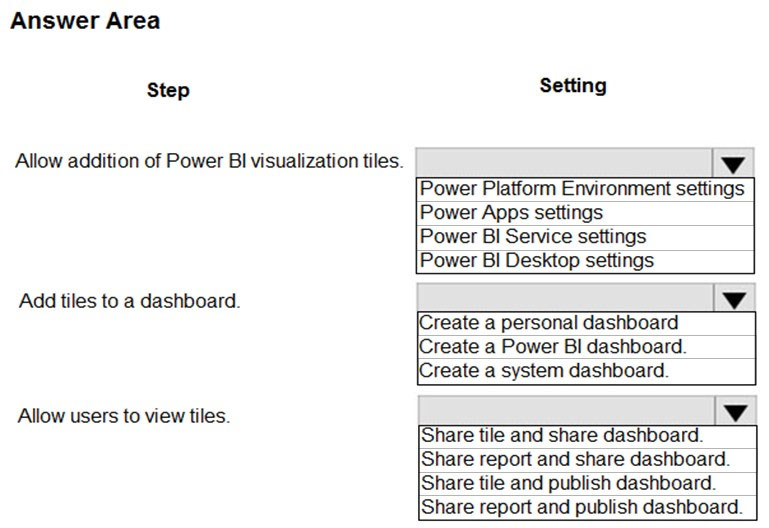
Task: Select Power BI Desktop settings option
Action: click(585, 261)
